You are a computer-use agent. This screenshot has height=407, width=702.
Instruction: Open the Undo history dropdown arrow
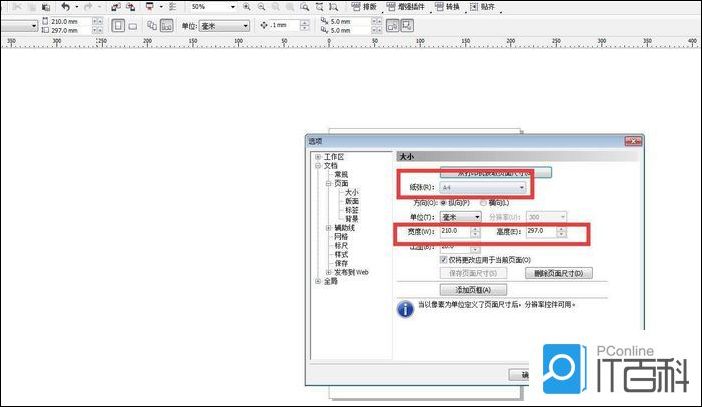77,7
